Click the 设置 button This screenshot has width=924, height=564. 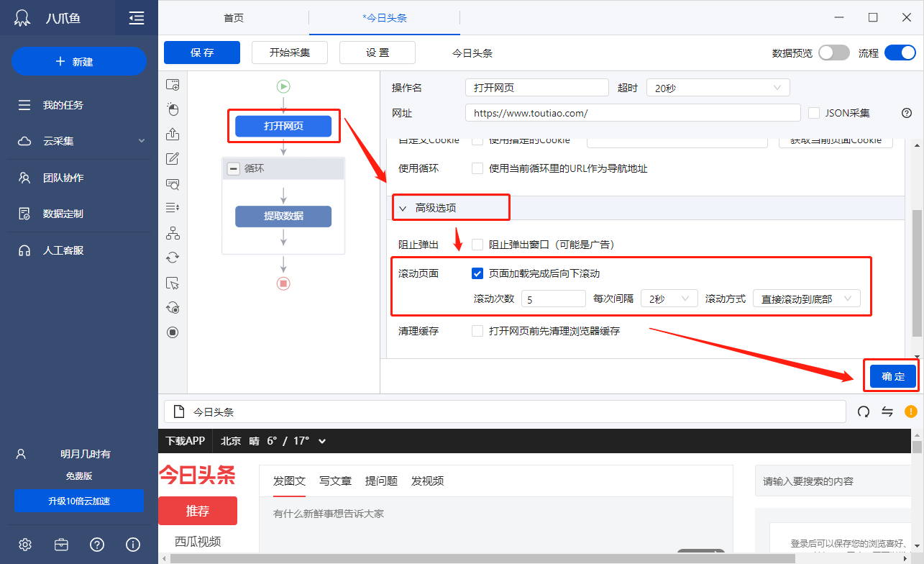378,53
